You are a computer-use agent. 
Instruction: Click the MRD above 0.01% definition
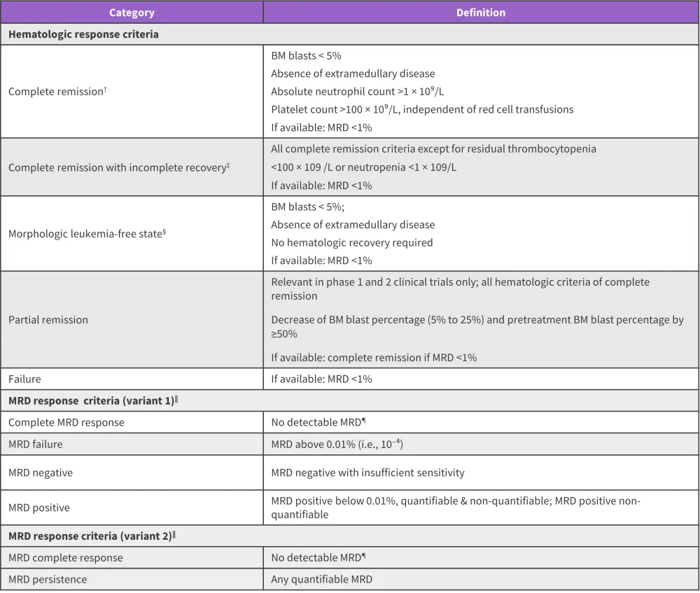click(x=338, y=444)
